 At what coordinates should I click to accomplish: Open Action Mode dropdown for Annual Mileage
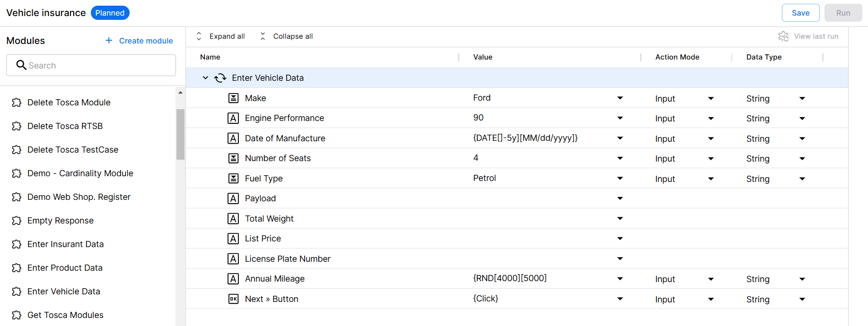click(710, 279)
